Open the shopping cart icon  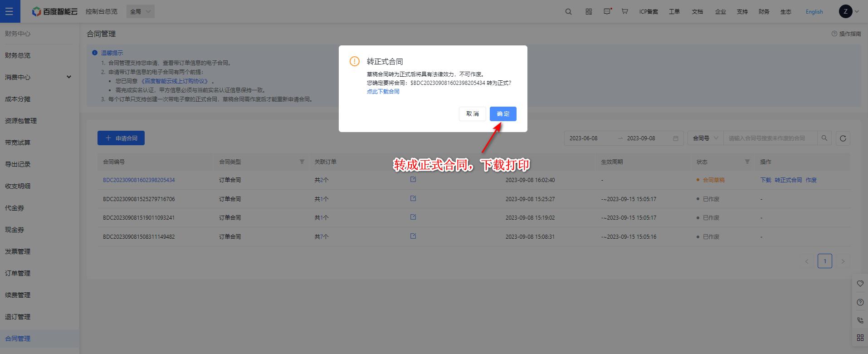pos(624,12)
